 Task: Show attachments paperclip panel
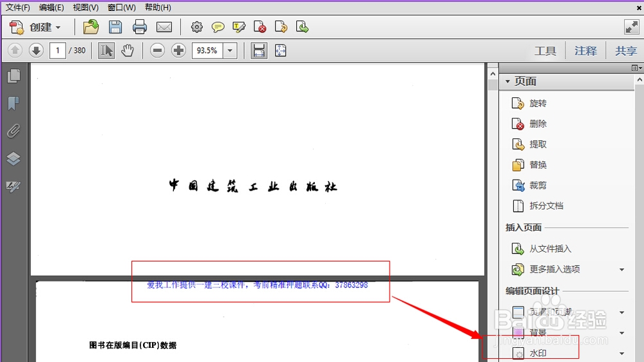pyautogui.click(x=14, y=131)
